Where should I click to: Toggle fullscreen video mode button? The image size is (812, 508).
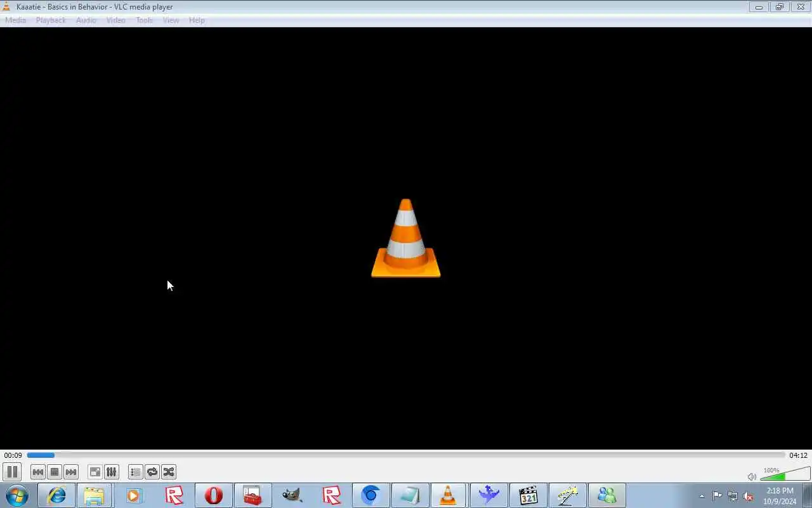95,472
